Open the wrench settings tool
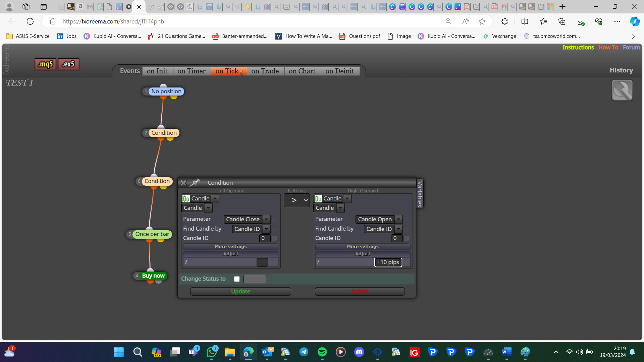644x362 pixels. 622,90
